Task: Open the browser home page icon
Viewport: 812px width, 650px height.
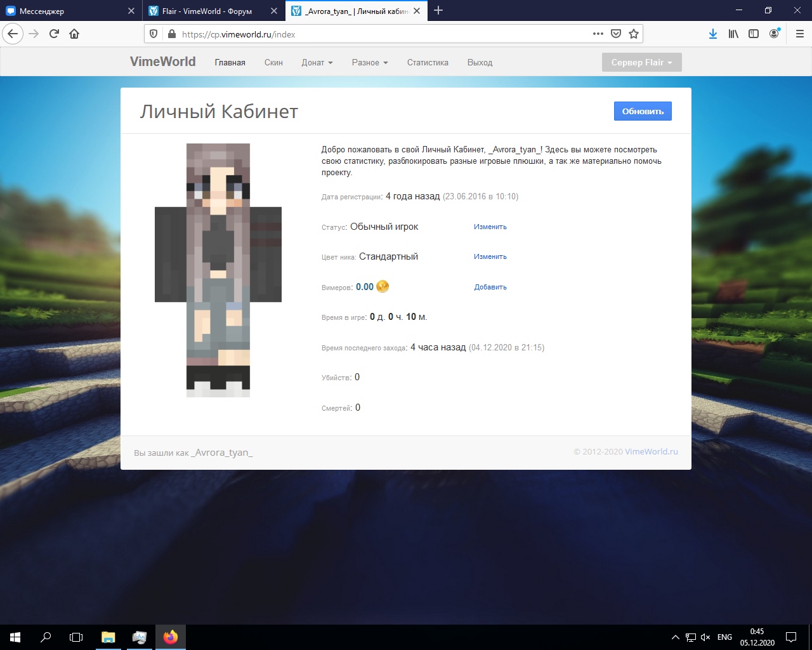Action: pyautogui.click(x=74, y=34)
